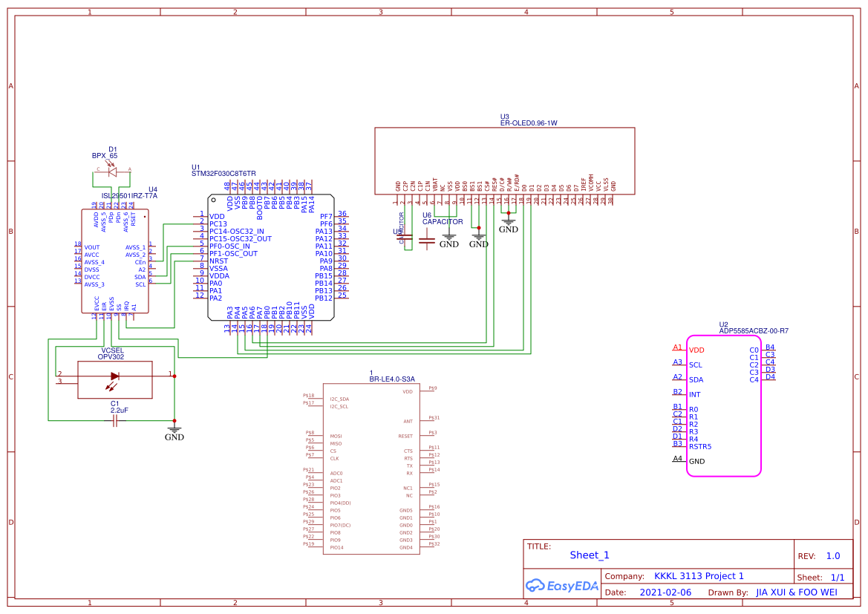Click the U6 capacitor symbol near the OLED
Viewport: 868px width, 614px height.
pyautogui.click(x=426, y=240)
